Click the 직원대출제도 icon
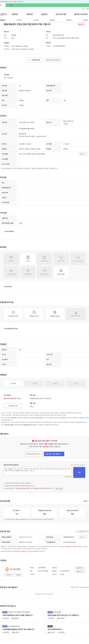89x644 pixels. point(28,272)
